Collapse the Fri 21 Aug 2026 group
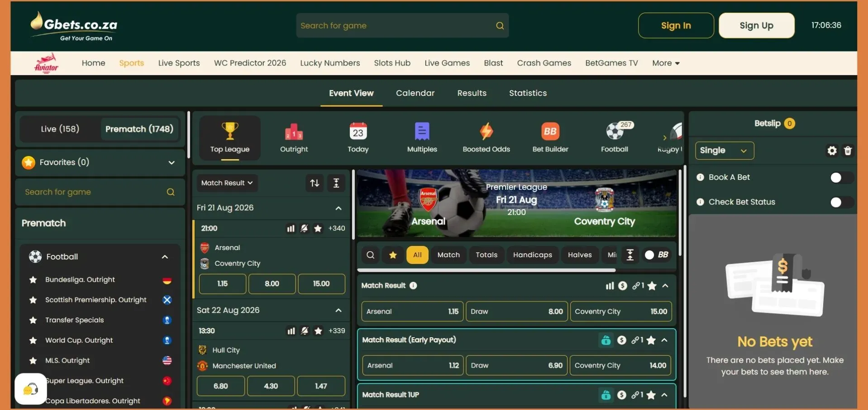The image size is (868, 410). [x=338, y=208]
